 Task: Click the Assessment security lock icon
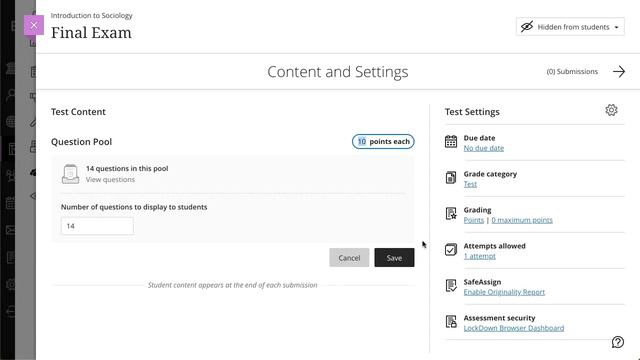point(451,321)
